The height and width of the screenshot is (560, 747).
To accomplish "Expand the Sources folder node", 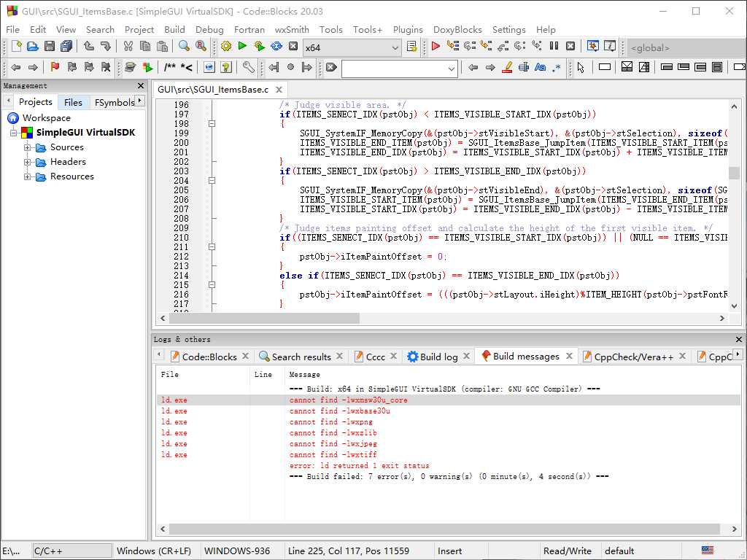I will coord(27,147).
